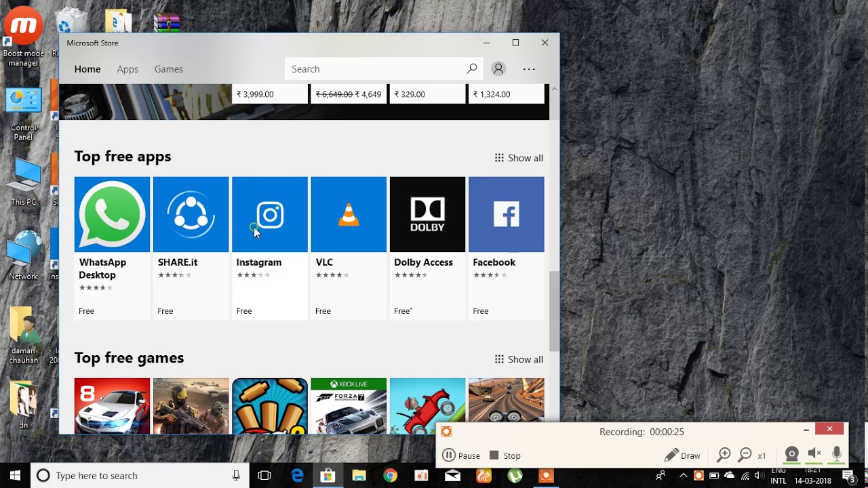Open the three-dot more menu in Store
This screenshot has width=868, height=488.
(x=529, y=68)
